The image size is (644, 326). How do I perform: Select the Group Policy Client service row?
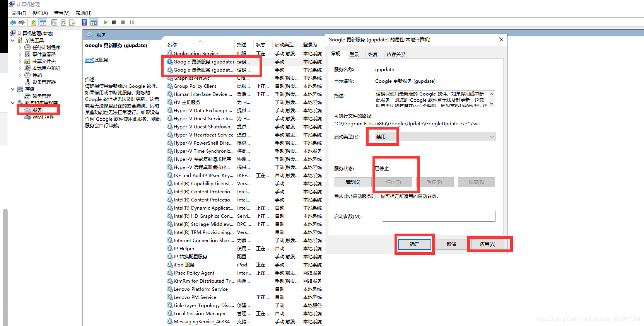[244, 86]
